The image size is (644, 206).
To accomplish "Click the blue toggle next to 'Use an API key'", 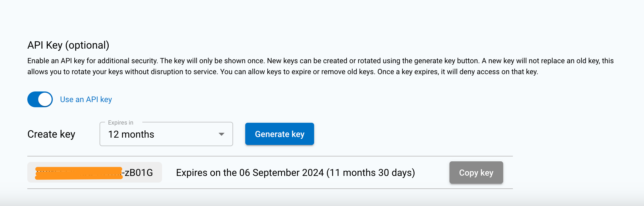I will click(40, 99).
